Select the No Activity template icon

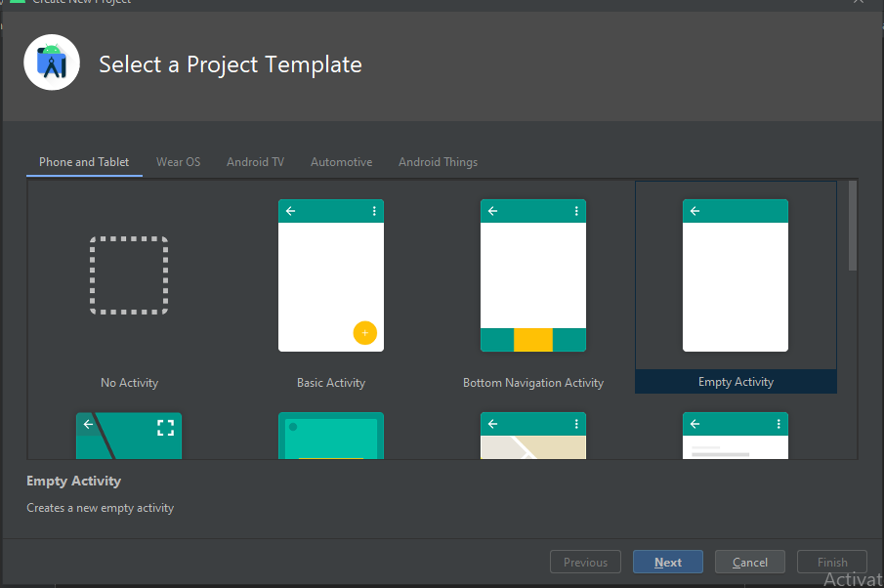(x=128, y=275)
